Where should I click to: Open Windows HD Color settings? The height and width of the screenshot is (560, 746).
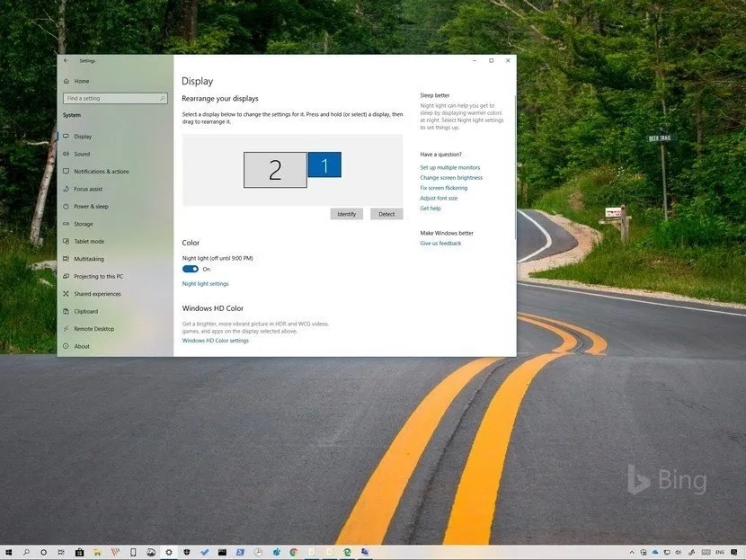[216, 340]
